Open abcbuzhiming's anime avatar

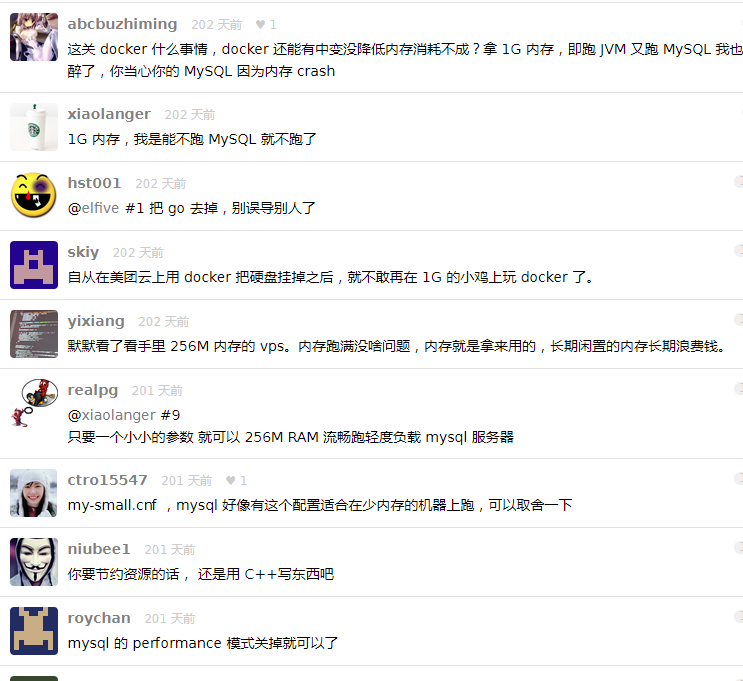click(x=34, y=37)
